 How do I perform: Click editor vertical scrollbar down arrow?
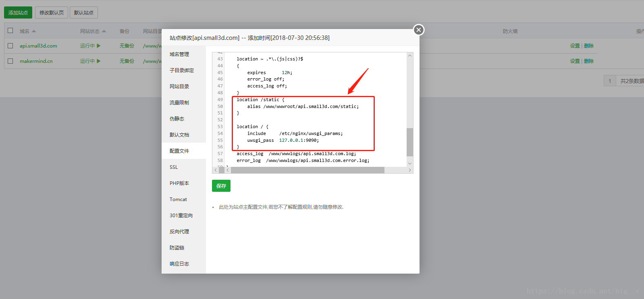point(410,163)
